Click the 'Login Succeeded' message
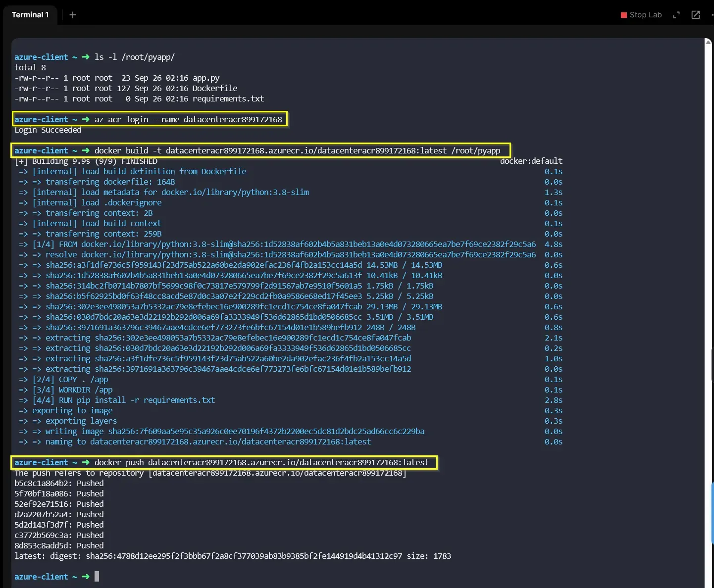 [48, 130]
